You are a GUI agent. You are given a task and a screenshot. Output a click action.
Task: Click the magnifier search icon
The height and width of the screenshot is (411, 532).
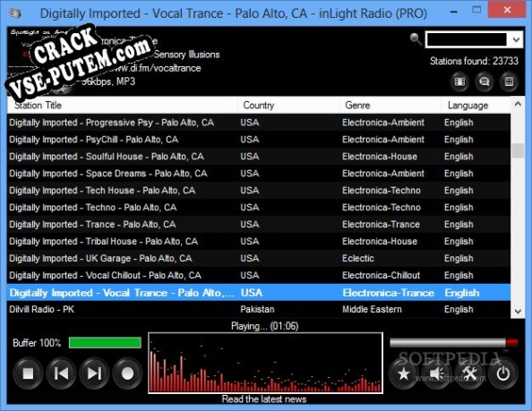(416, 39)
